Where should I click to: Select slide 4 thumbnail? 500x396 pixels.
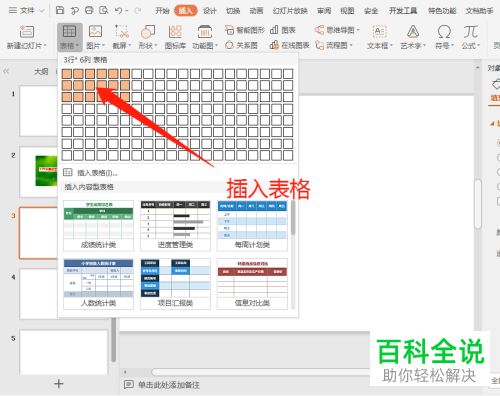[x=38, y=294]
